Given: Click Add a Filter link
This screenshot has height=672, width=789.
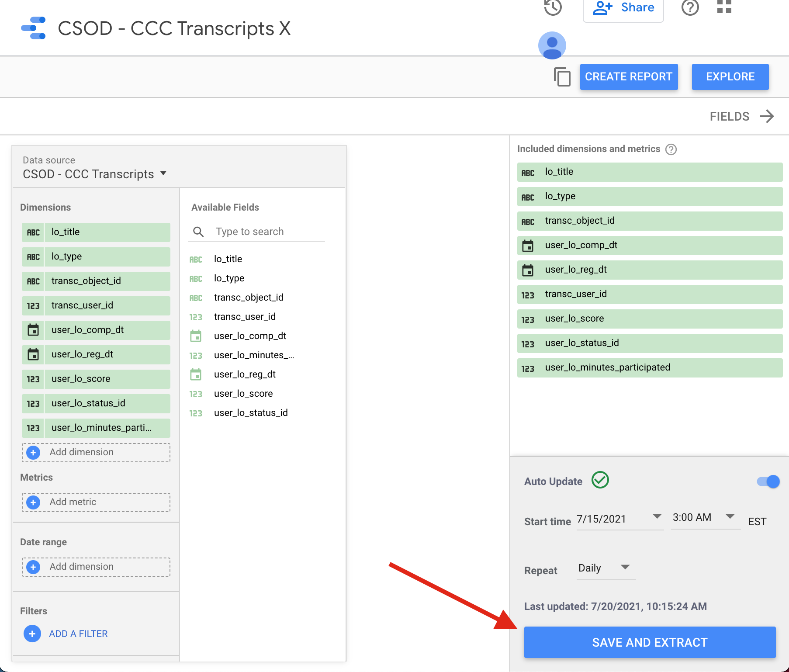Looking at the screenshot, I should click(78, 634).
